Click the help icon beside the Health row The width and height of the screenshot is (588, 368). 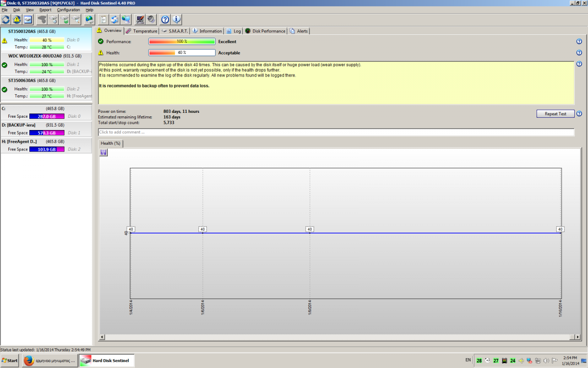(579, 53)
